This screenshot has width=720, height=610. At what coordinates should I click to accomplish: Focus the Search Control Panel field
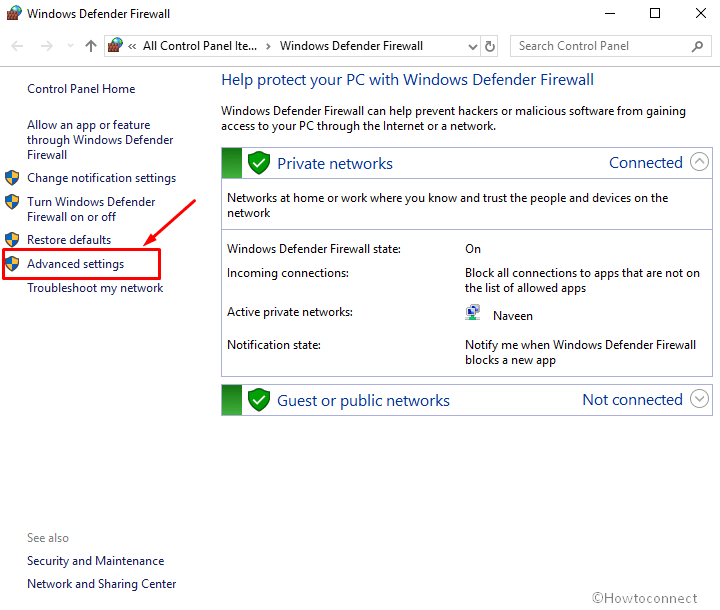[610, 46]
